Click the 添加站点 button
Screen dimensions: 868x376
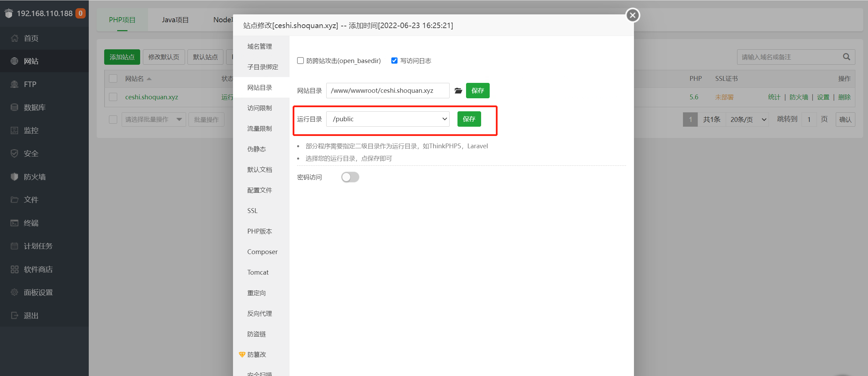pos(122,57)
